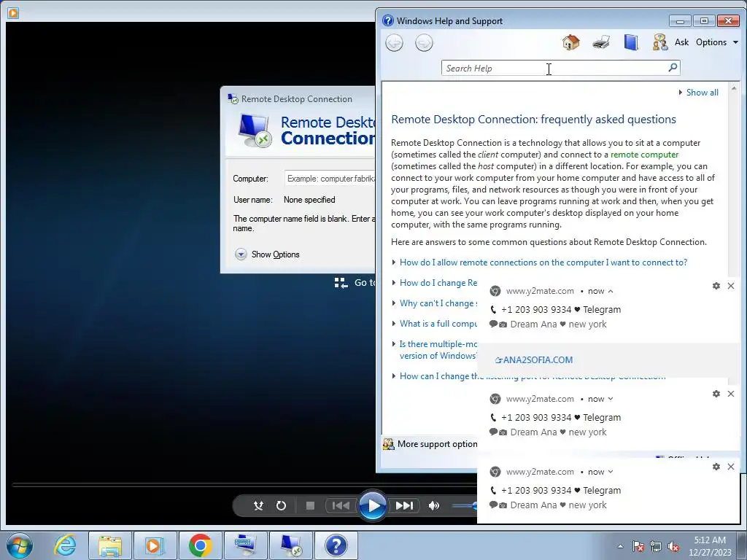Launch Internet Explorer from taskbar

coord(65,545)
